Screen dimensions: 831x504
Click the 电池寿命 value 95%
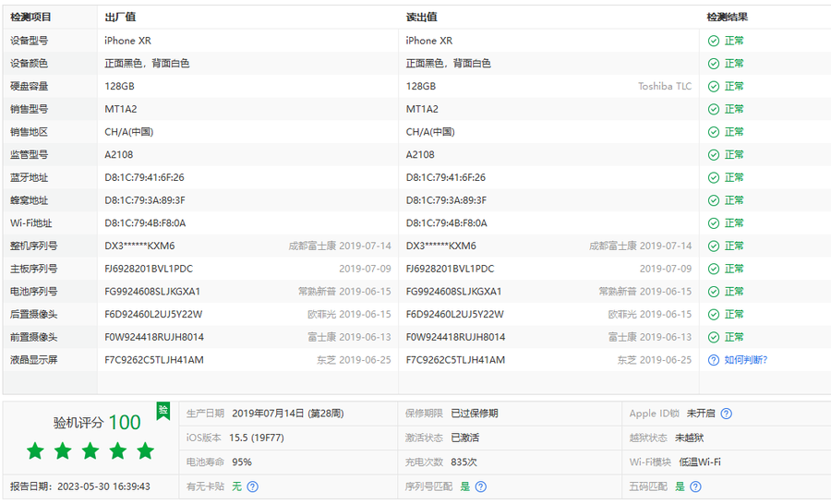242,462
